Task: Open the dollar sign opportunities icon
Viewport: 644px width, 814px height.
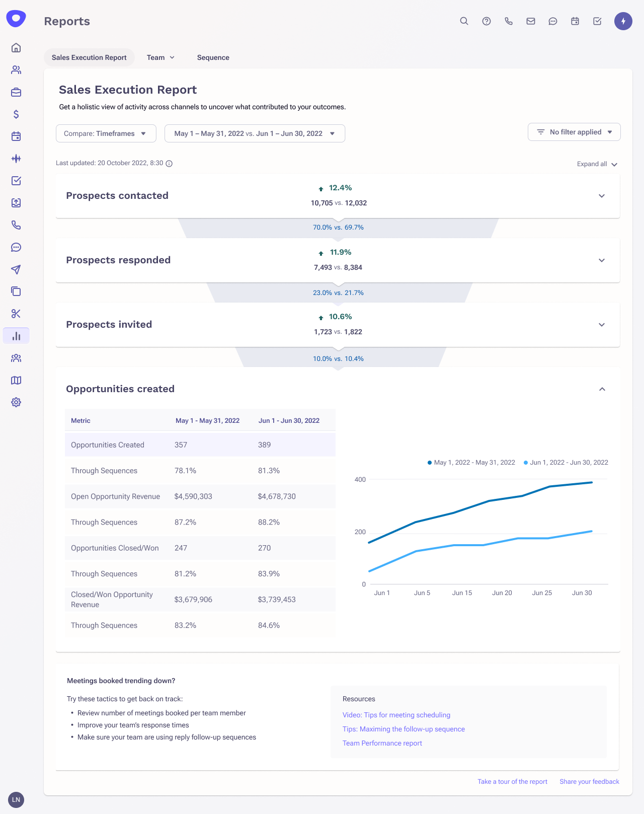Action: [x=16, y=114]
